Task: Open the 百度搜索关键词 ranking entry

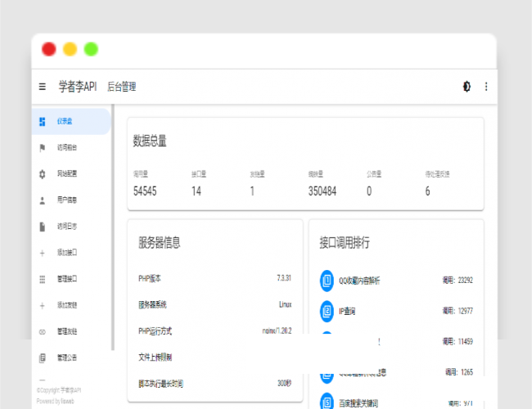Action: pyautogui.click(x=358, y=403)
